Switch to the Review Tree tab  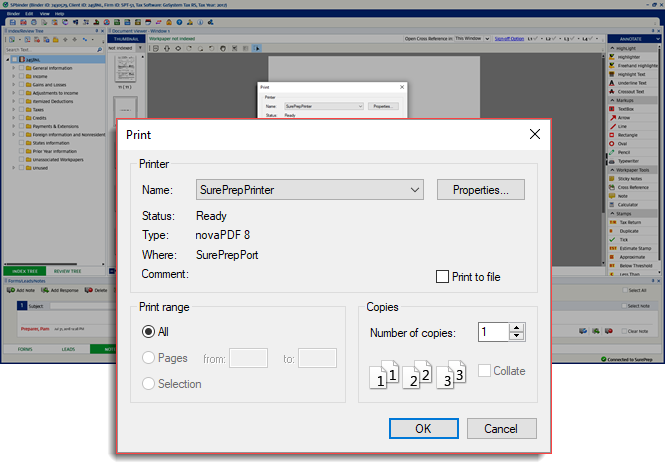point(68,271)
